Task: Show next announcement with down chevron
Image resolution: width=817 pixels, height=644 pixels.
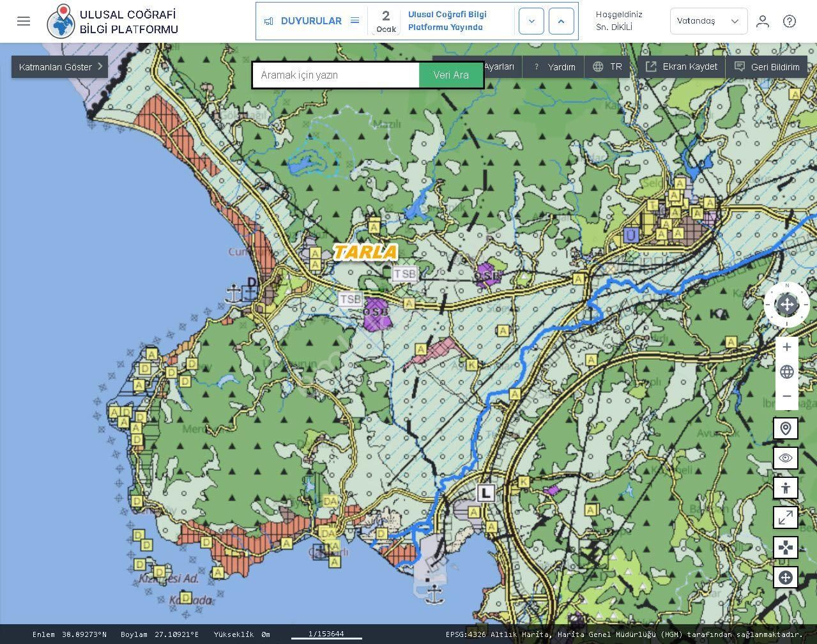Action: (x=531, y=21)
